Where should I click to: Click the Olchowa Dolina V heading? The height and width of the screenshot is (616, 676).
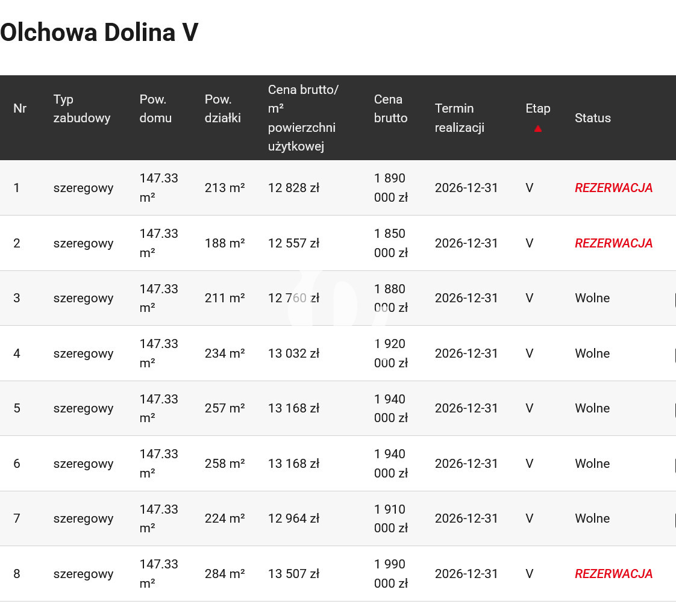click(99, 33)
